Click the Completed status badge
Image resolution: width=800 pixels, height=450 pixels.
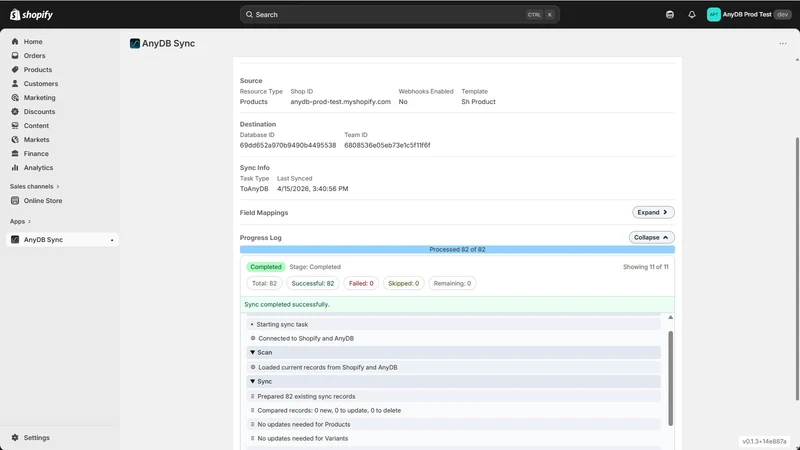click(266, 267)
